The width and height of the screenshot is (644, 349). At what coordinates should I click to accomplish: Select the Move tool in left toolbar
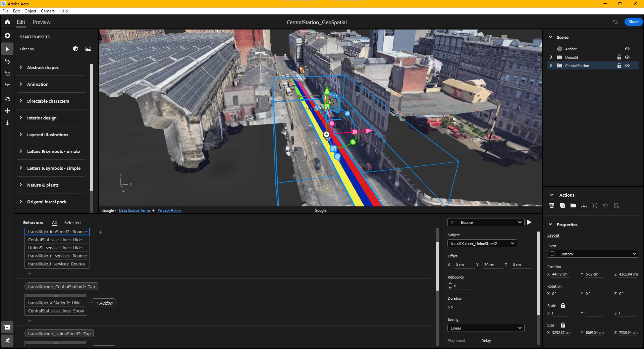pos(7,61)
